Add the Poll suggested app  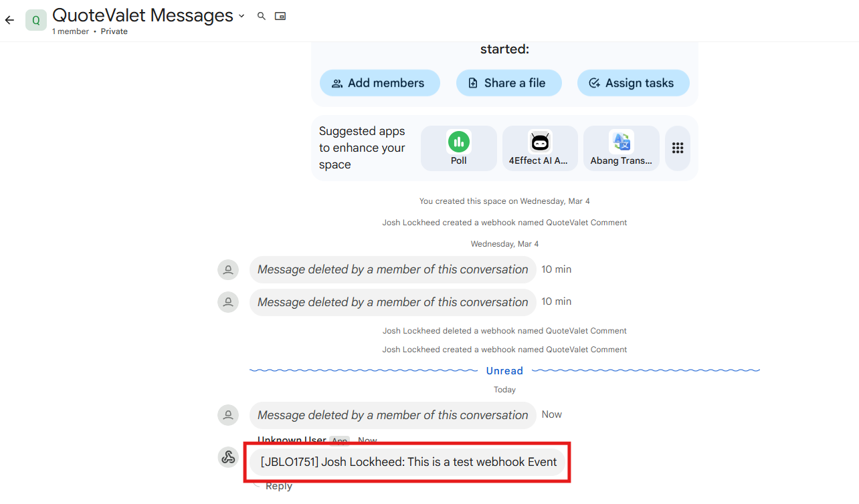click(458, 148)
